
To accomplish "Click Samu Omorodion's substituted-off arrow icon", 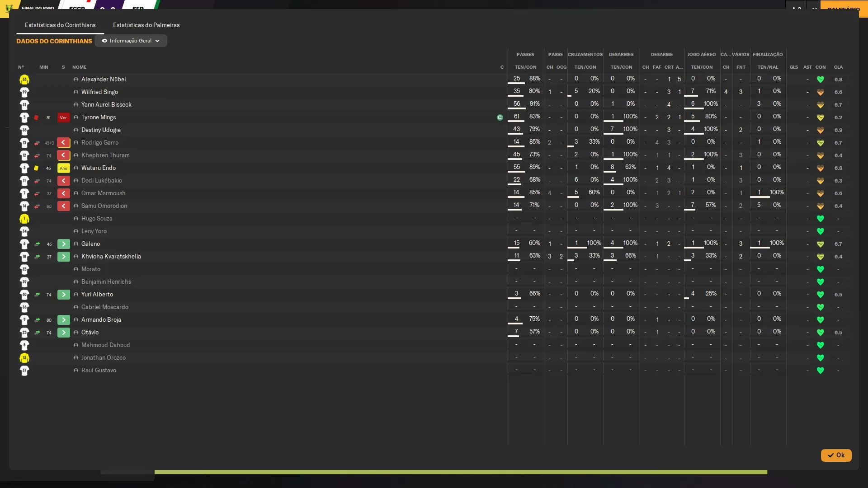I will (63, 206).
